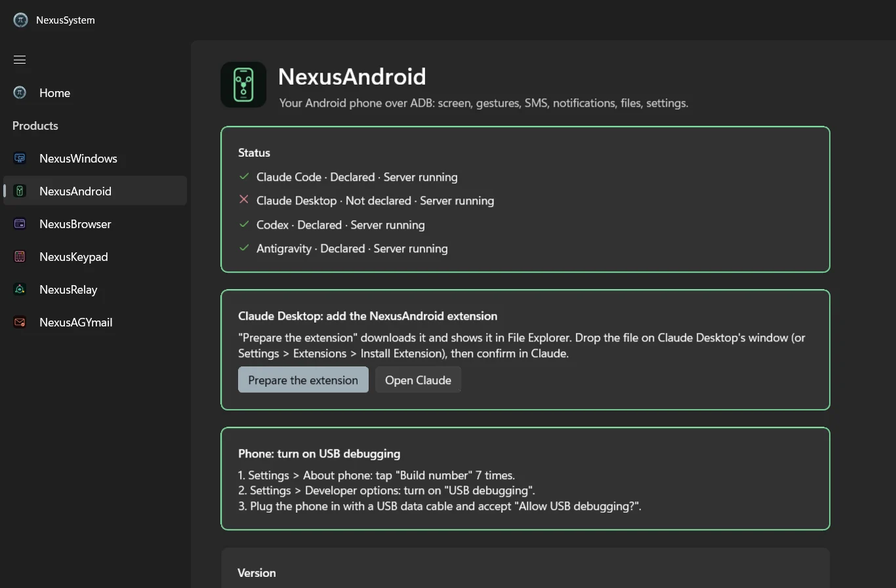This screenshot has width=896, height=588.
Task: Click the red X beside Claude Desktop
Action: [x=244, y=200]
